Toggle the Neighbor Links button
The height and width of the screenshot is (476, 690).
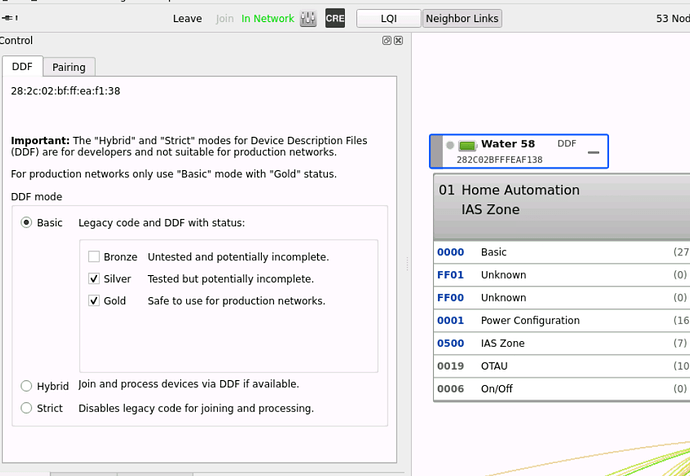click(x=462, y=18)
